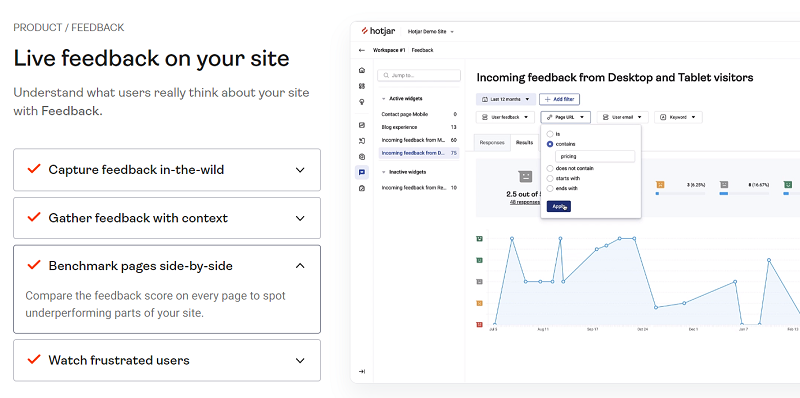This screenshot has width=800, height=398.
Task: Click the neutral face icon above 2.5 score
Action: click(x=525, y=177)
